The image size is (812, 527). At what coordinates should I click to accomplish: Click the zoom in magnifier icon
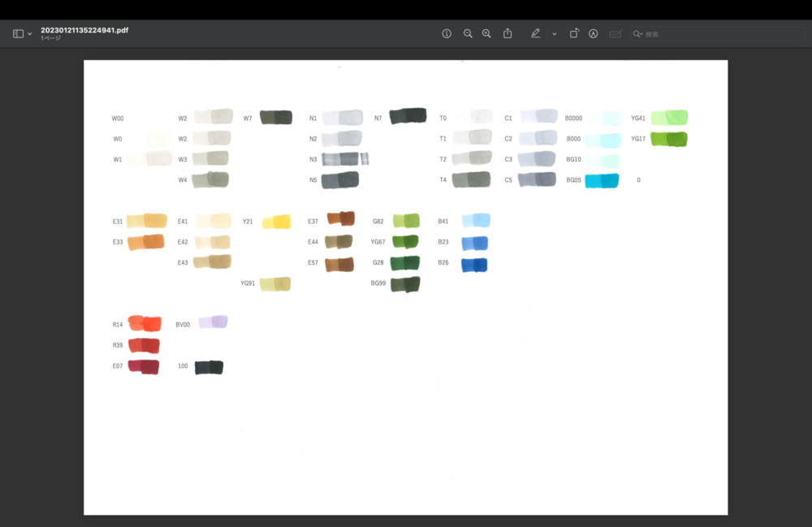(x=486, y=33)
